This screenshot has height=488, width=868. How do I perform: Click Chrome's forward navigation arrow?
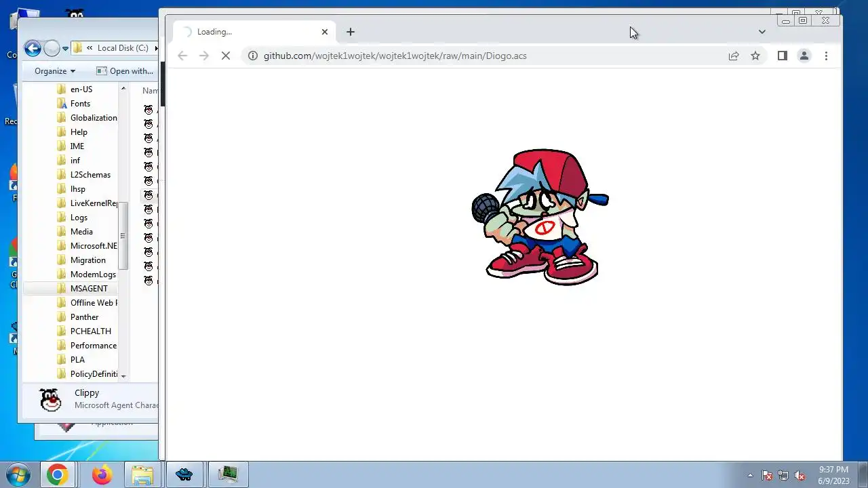(204, 56)
